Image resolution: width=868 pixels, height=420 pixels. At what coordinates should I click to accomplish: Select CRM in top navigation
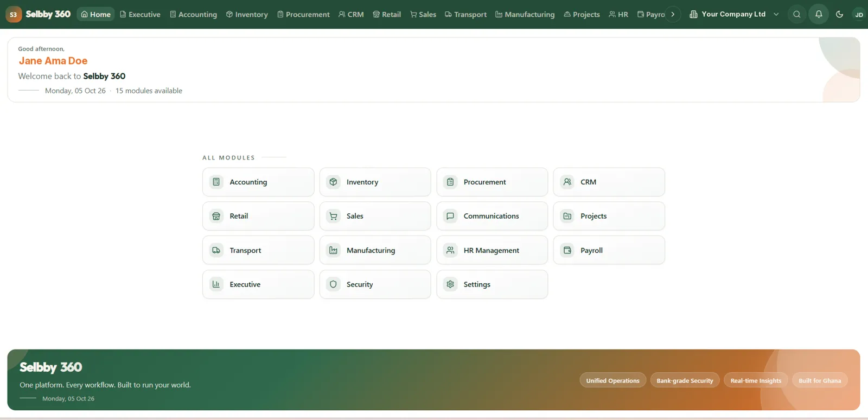click(351, 15)
